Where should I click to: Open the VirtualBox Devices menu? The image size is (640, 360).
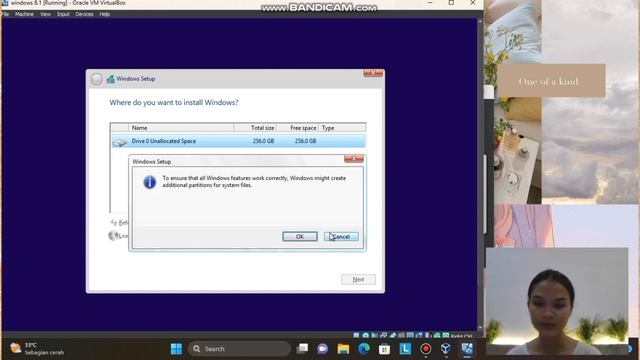[84, 14]
